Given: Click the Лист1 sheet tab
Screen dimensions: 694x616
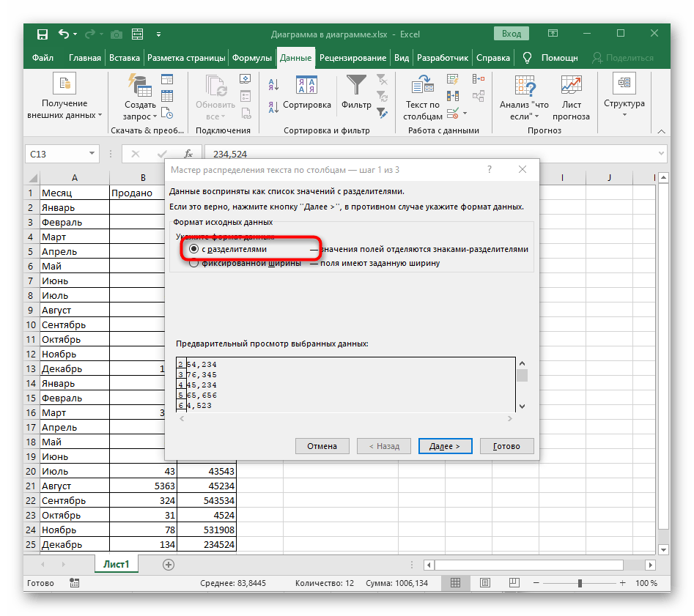Looking at the screenshot, I should 115,564.
